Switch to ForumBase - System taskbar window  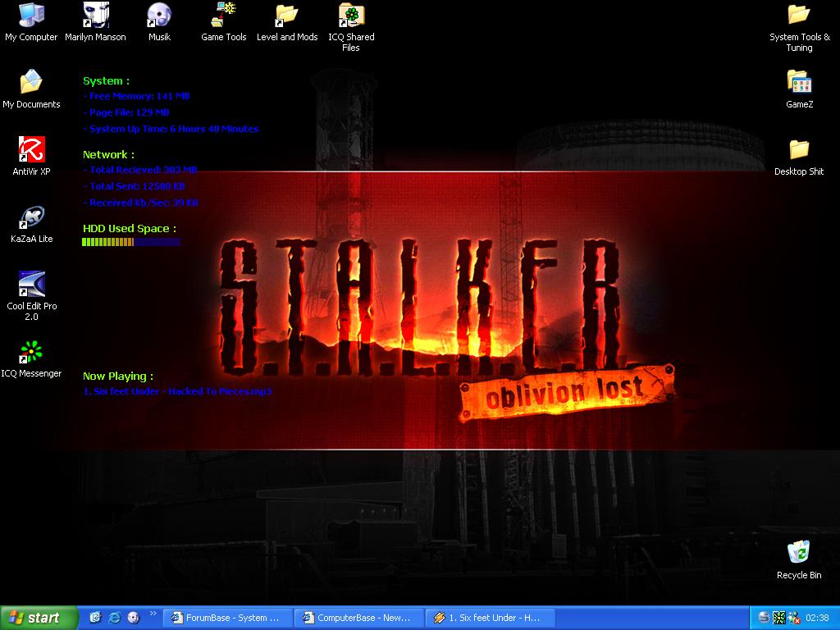pyautogui.click(x=227, y=618)
